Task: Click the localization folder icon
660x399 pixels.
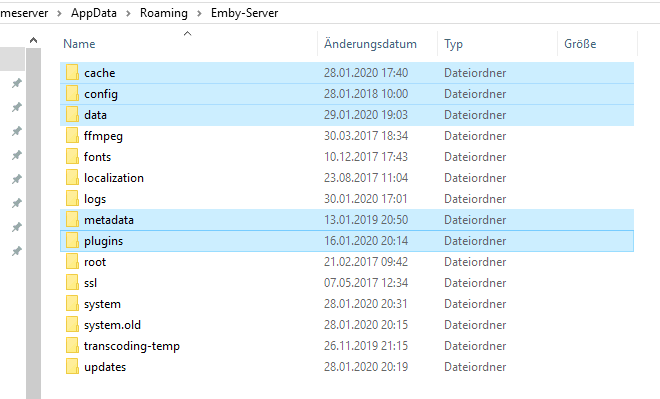Action: 72,178
